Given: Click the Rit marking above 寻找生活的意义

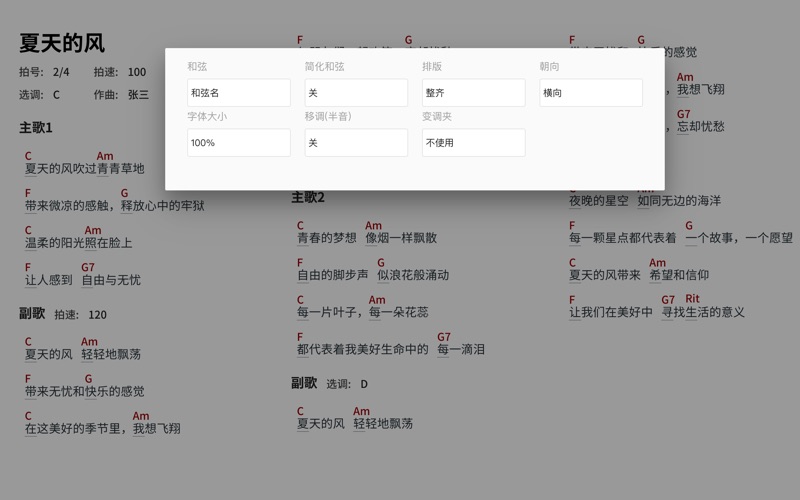Looking at the screenshot, I should tap(692, 299).
